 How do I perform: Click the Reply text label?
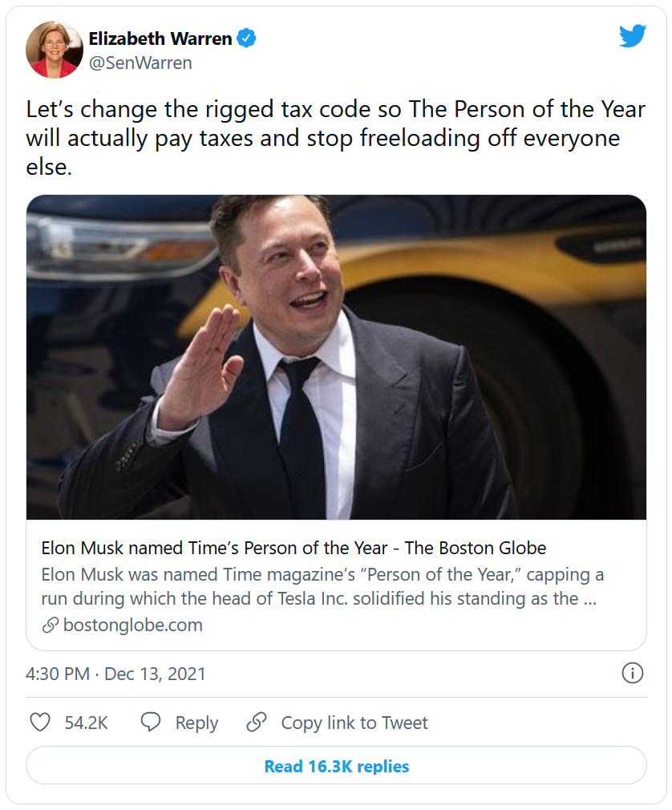[x=196, y=723]
